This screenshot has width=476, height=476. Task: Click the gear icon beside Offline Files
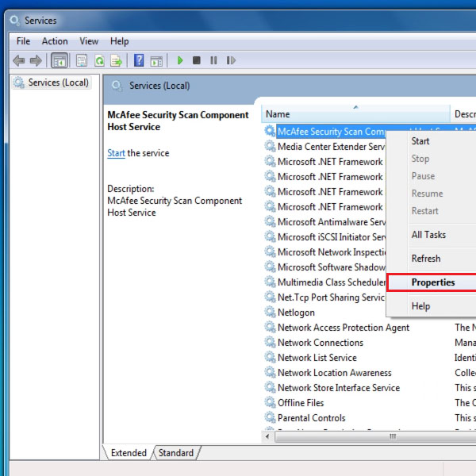coord(270,402)
